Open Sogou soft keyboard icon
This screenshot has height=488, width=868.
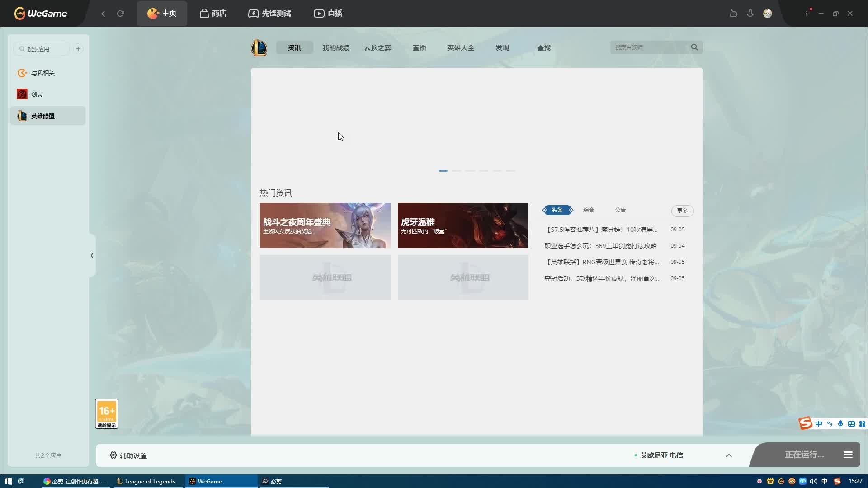[851, 424]
